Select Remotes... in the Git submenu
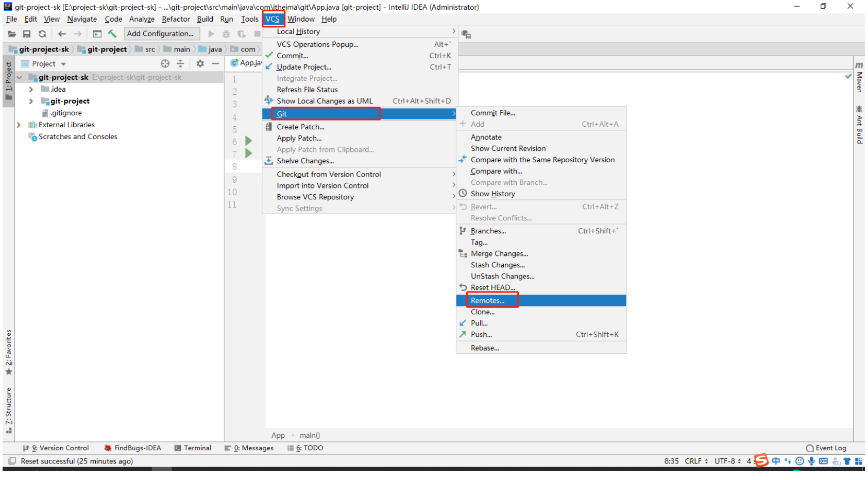This screenshot has height=480, width=868. click(487, 301)
